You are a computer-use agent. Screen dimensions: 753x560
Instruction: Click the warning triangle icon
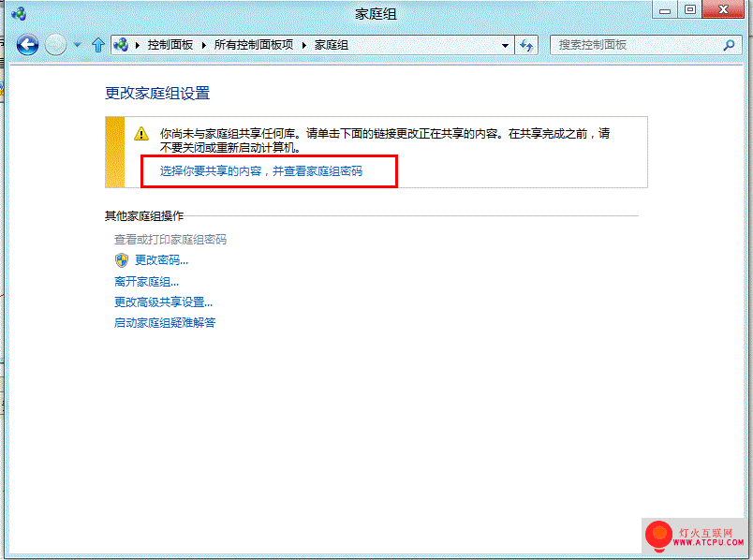coord(141,134)
